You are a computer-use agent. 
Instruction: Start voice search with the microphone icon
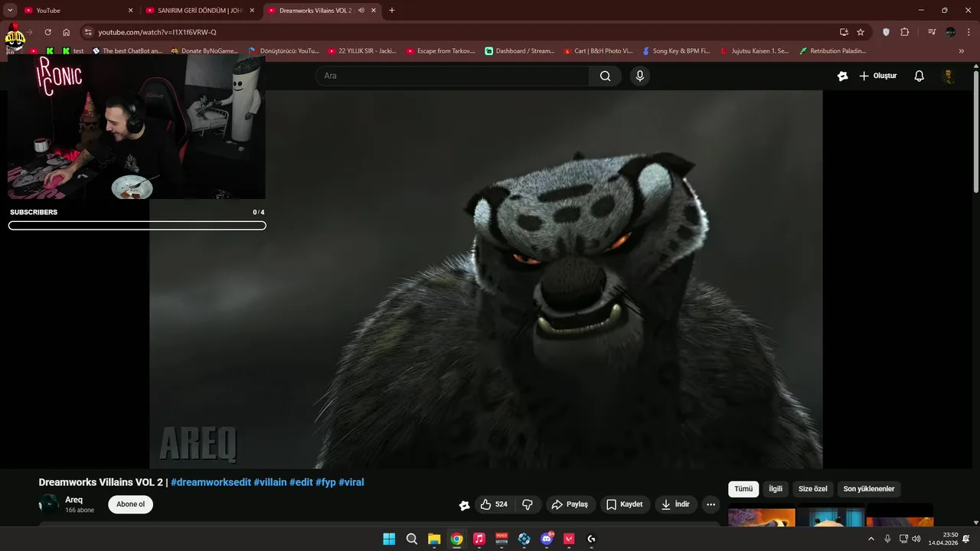[x=640, y=76]
